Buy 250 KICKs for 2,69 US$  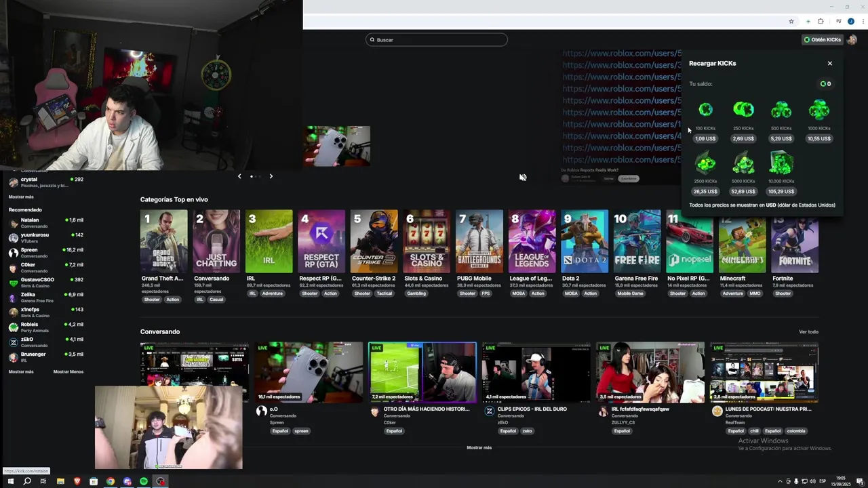pos(743,138)
